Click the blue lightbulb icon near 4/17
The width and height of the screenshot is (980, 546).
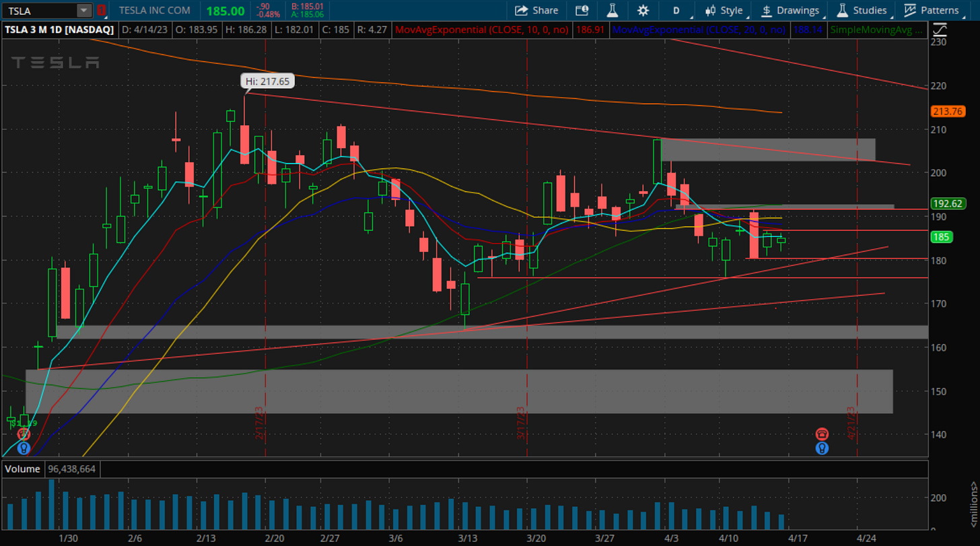point(822,448)
